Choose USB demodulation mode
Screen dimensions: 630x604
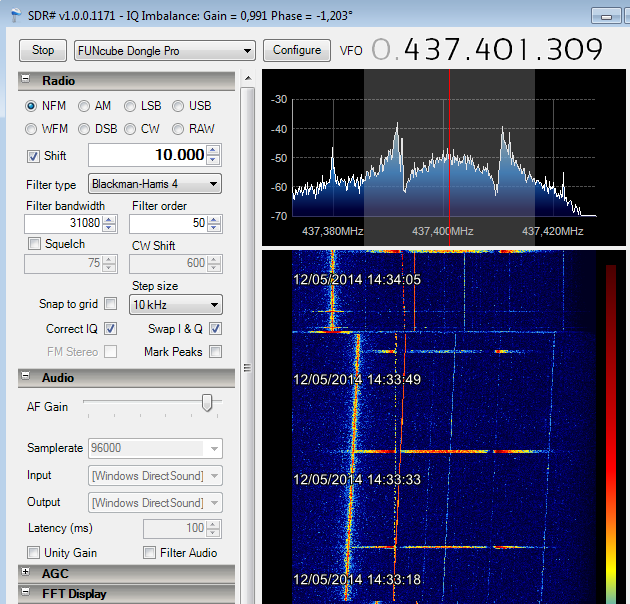click(178, 106)
